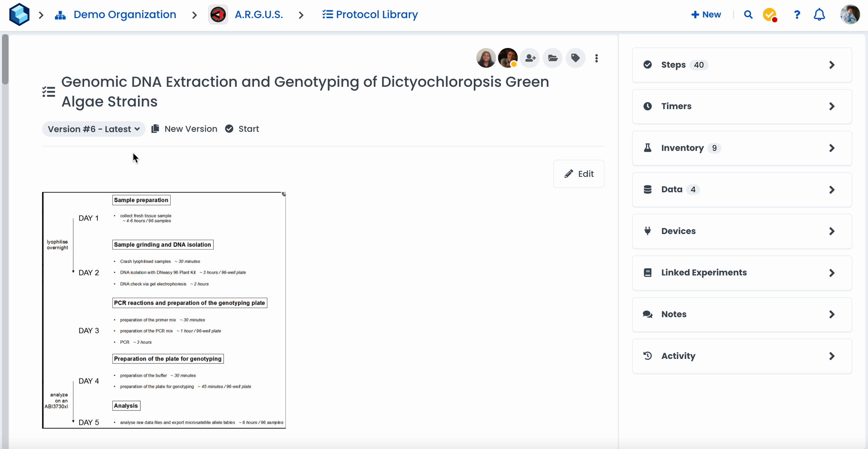
Task: Open the folder icon next to avatars
Action: tap(553, 58)
